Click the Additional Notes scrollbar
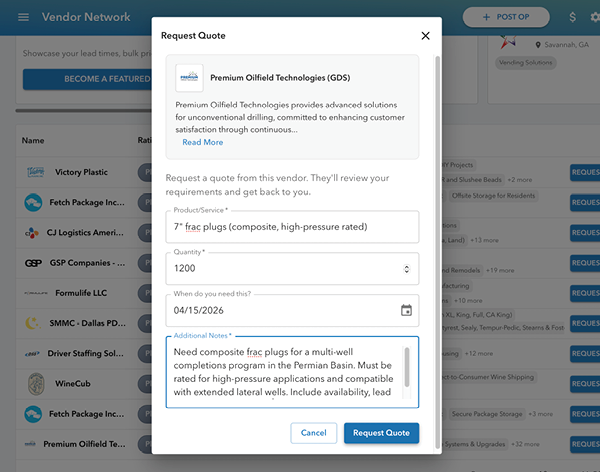600x472 pixels. pyautogui.click(x=407, y=367)
